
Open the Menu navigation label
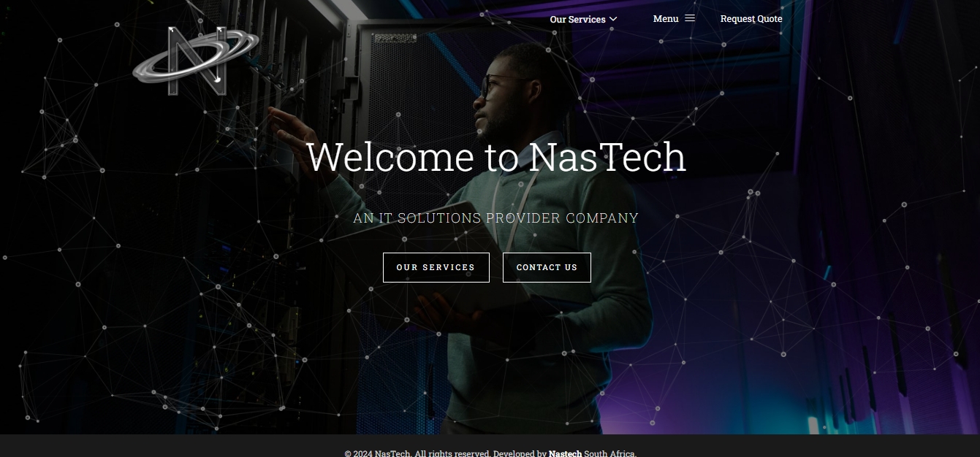666,18
